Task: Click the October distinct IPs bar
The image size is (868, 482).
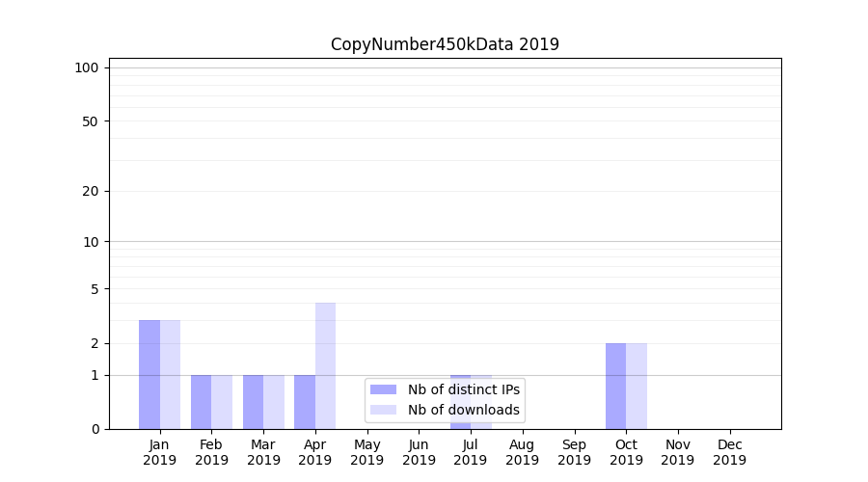Action: (x=615, y=386)
